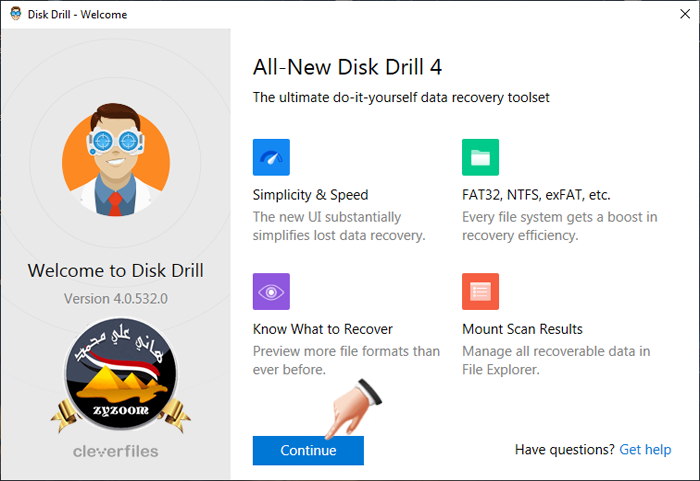Click the zyzoom pyramids badge logo

pyautogui.click(x=121, y=375)
